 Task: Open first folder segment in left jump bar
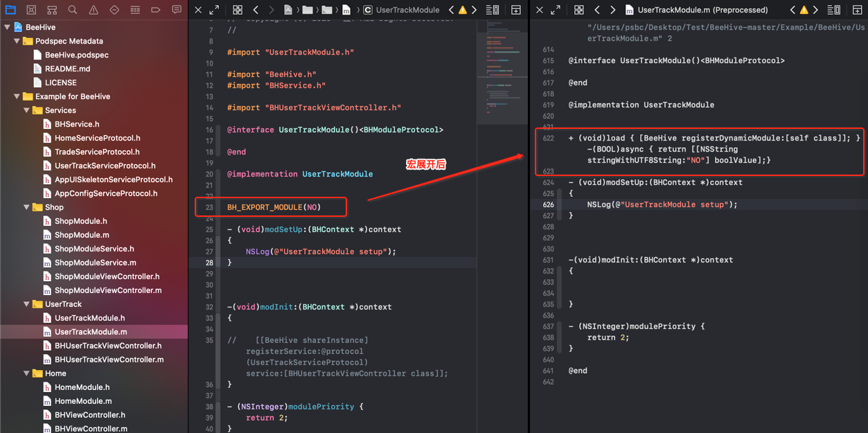click(x=308, y=10)
